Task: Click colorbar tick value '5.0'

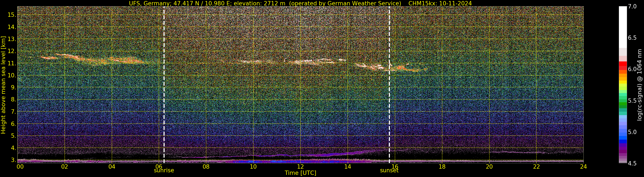Action: click(632, 132)
